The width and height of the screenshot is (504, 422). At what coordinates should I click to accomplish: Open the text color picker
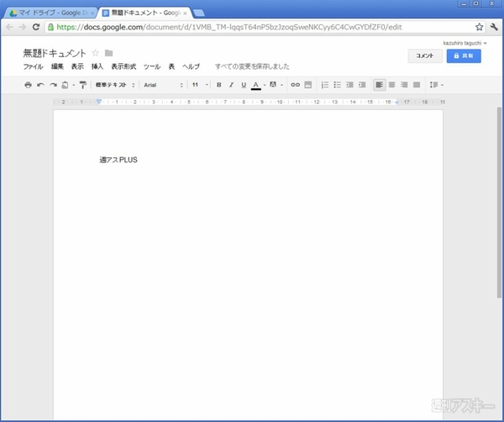pyautogui.click(x=256, y=85)
